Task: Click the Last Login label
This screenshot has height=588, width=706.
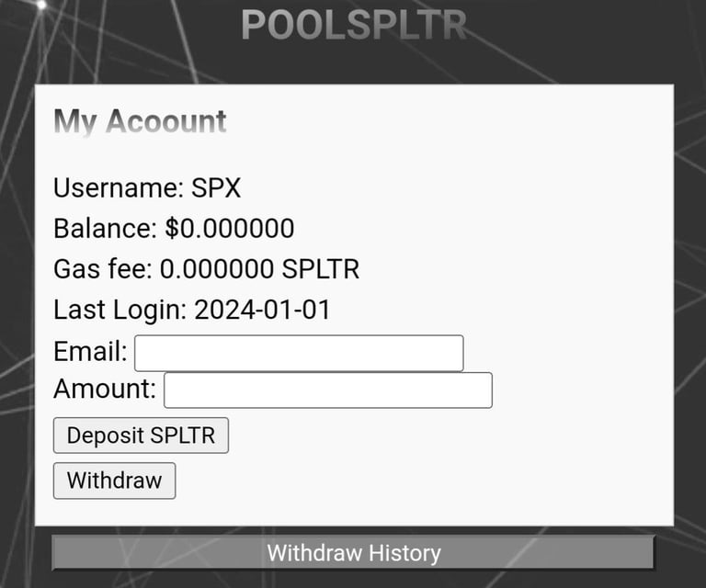Action: pos(120,310)
